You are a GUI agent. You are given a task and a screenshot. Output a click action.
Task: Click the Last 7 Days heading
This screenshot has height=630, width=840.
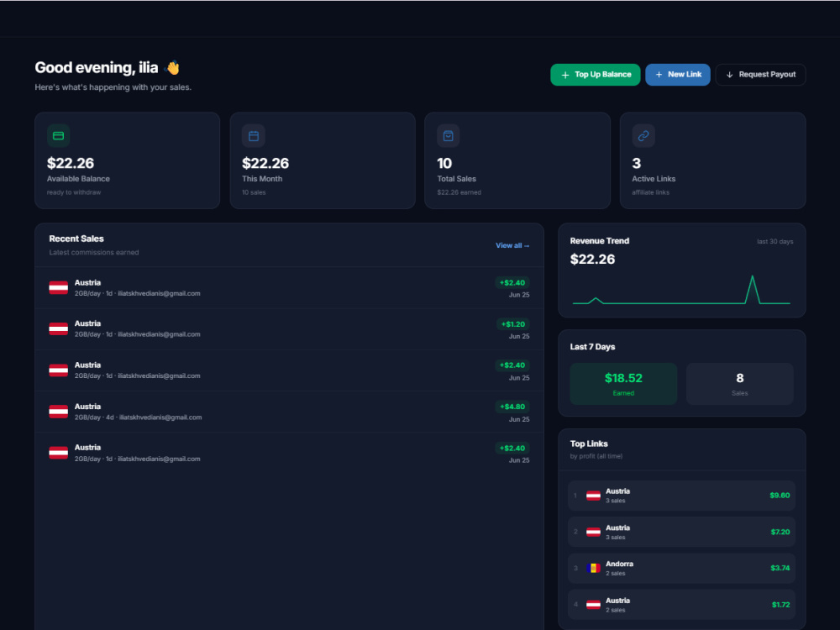[592, 347]
